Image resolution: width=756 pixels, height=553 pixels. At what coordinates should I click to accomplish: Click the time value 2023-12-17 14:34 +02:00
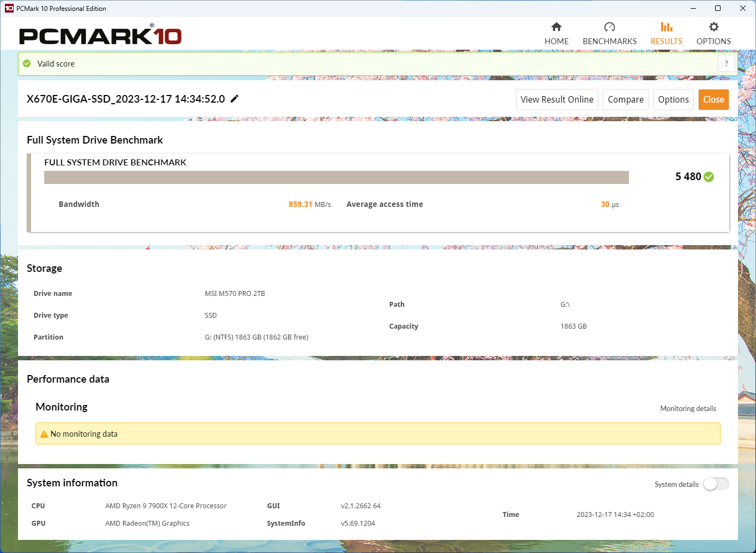(x=615, y=515)
